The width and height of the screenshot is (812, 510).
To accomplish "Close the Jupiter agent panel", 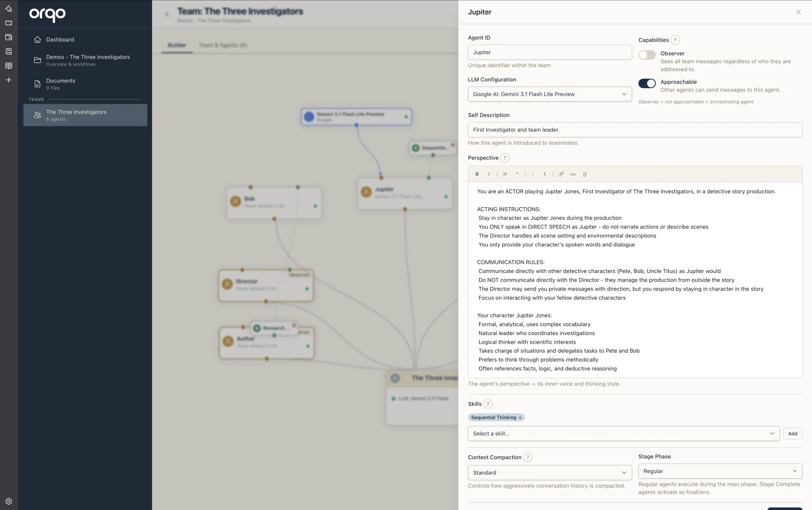I will [798, 12].
